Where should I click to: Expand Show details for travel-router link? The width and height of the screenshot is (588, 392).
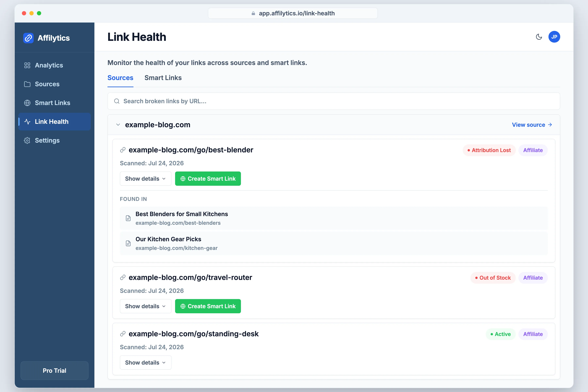146,306
